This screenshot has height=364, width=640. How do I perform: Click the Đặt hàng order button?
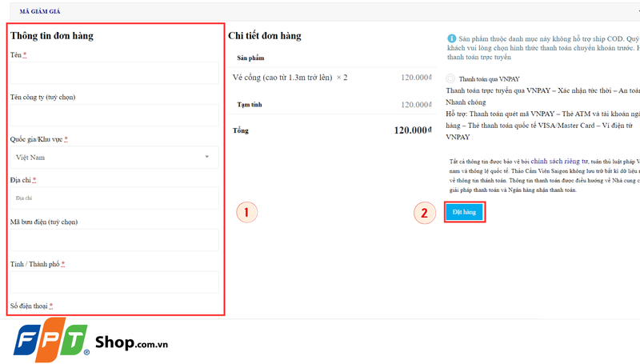[465, 212]
